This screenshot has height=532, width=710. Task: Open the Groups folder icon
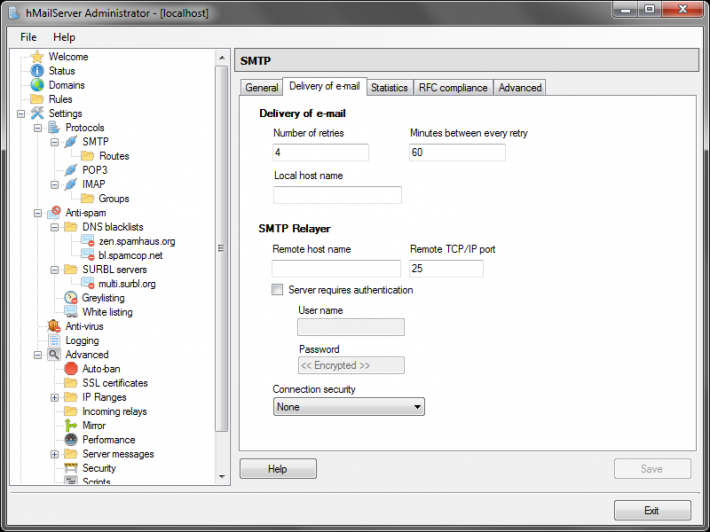pos(87,198)
